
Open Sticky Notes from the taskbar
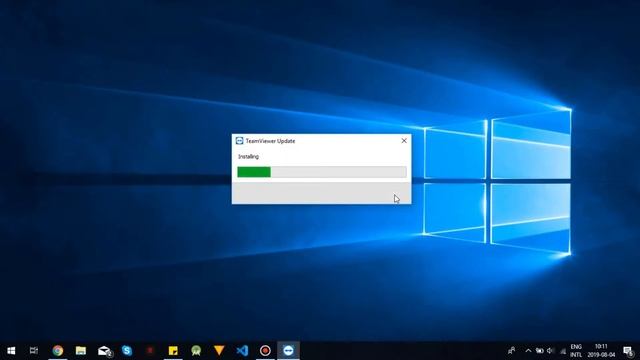tap(173, 351)
